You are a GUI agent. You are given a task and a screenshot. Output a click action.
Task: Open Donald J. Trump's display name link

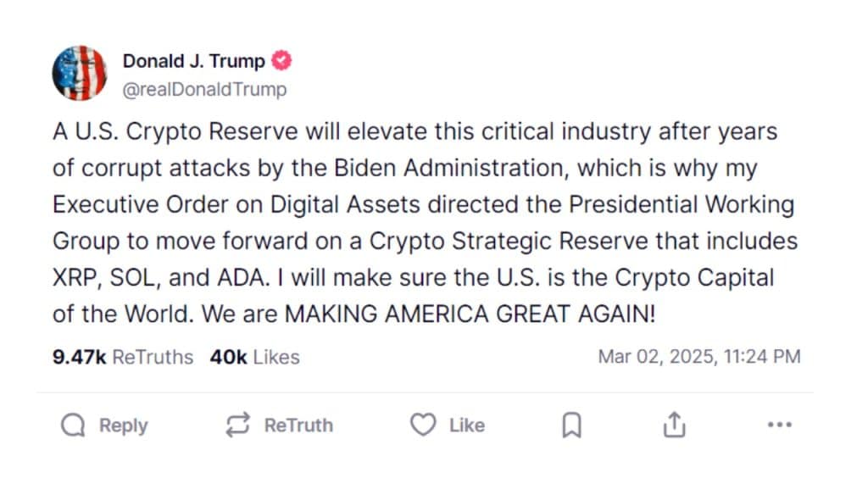(x=194, y=60)
